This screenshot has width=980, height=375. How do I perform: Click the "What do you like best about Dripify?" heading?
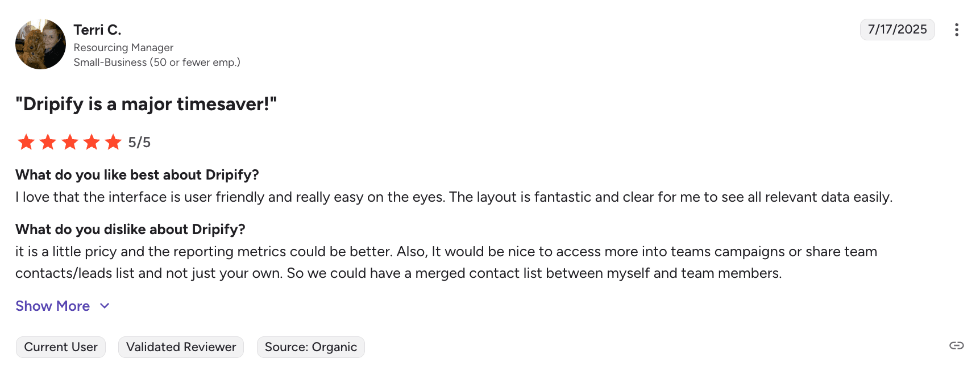point(137,175)
